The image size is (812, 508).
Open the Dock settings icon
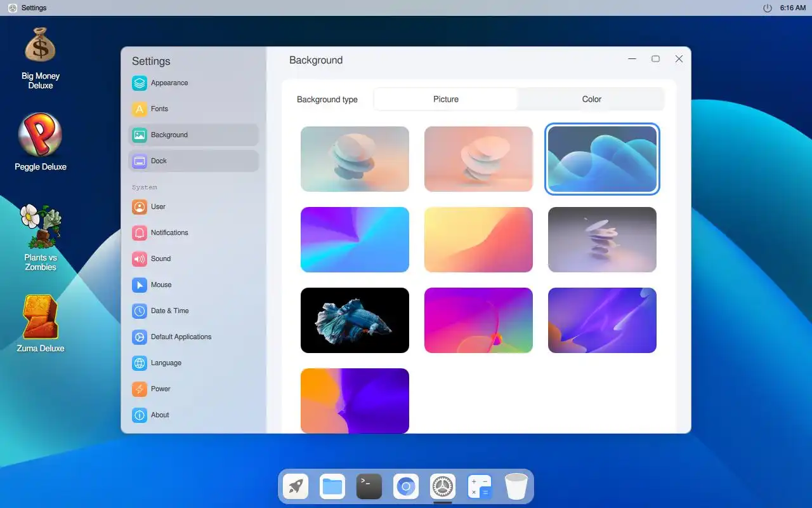pos(140,161)
